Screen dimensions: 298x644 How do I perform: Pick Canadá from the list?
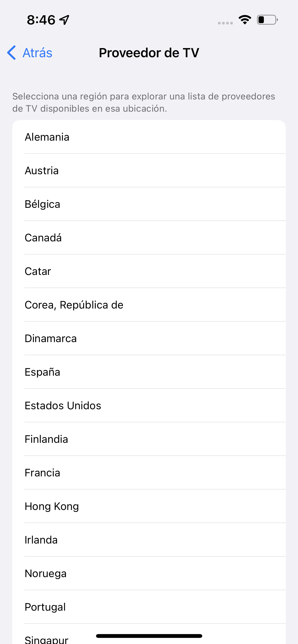coord(149,238)
